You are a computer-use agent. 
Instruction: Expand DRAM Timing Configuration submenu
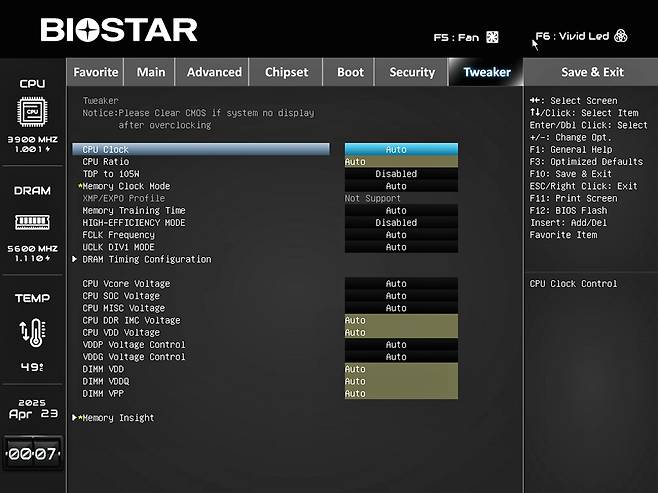tap(146, 259)
